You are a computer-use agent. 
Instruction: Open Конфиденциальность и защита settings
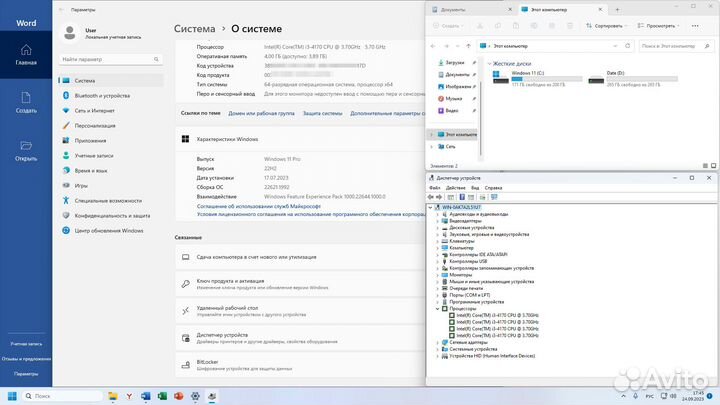(x=111, y=215)
